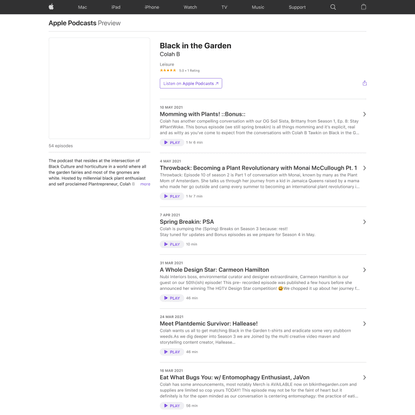
Task: Open the Music menu item
Action: (x=258, y=7)
